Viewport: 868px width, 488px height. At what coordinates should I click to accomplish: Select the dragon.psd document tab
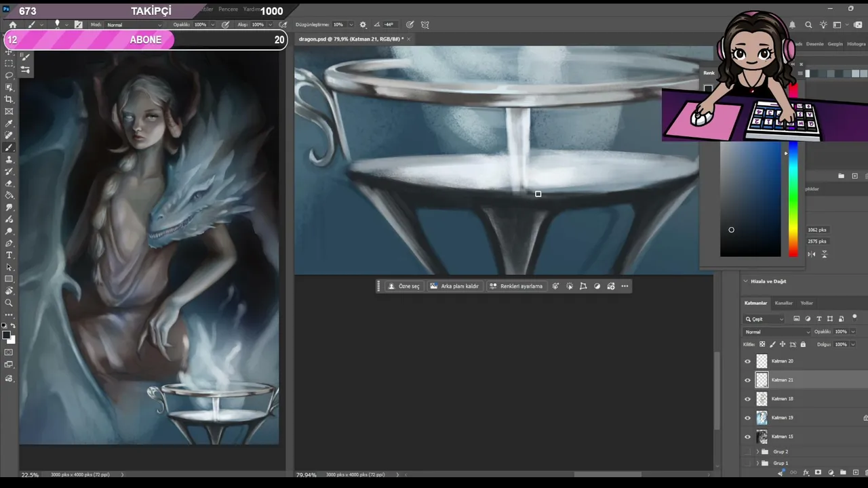351,39
